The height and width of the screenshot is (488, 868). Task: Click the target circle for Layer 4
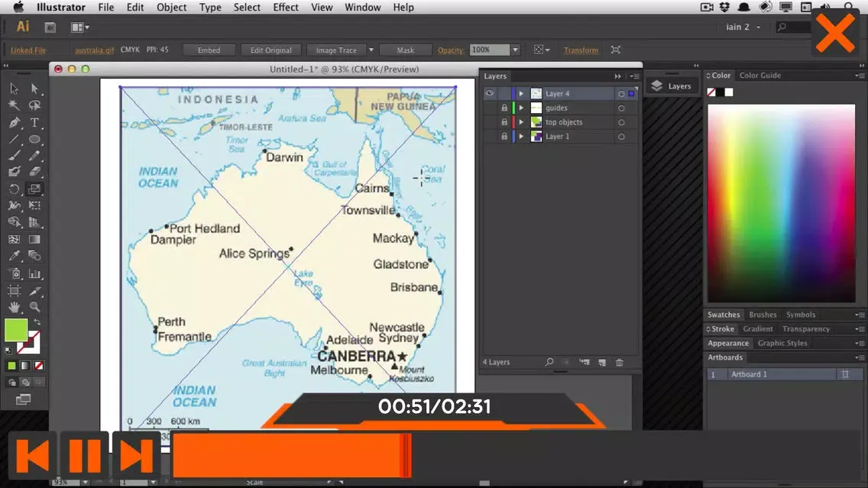621,94
